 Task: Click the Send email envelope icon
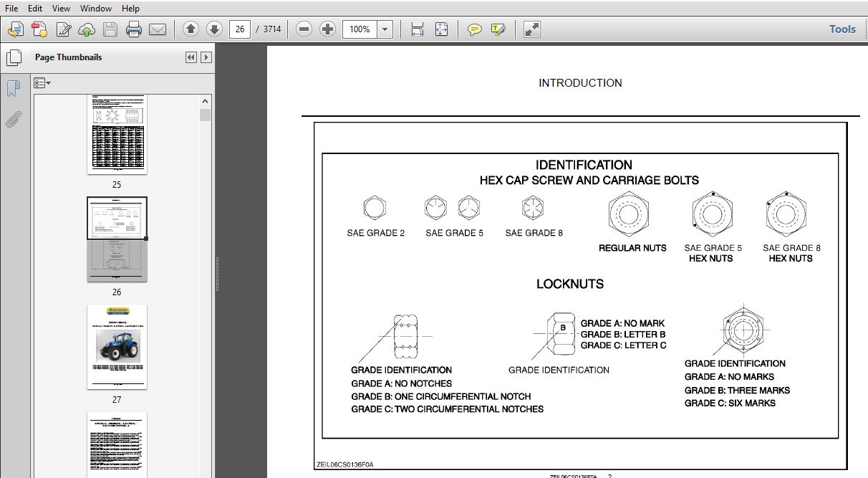[158, 29]
